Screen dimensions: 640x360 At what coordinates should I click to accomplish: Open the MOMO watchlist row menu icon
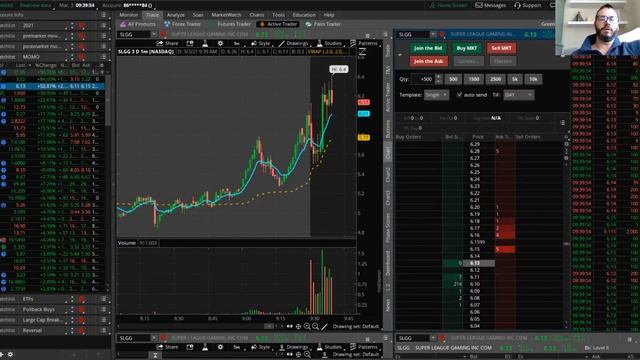point(103,57)
